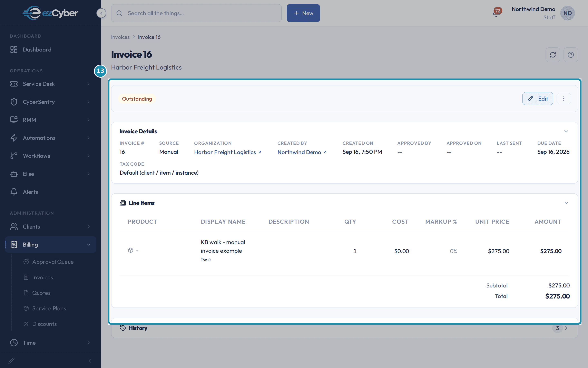Focus the Search all the things field
The image size is (588, 368).
click(196, 13)
